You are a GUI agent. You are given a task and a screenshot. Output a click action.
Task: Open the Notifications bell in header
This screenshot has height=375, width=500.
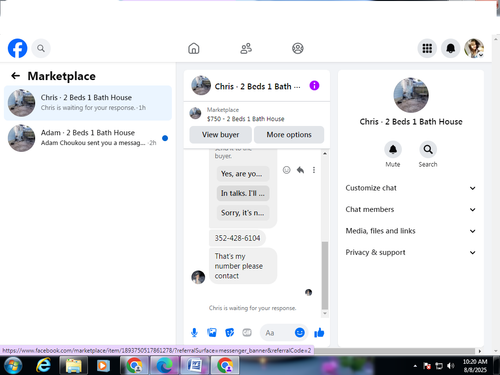click(x=451, y=48)
